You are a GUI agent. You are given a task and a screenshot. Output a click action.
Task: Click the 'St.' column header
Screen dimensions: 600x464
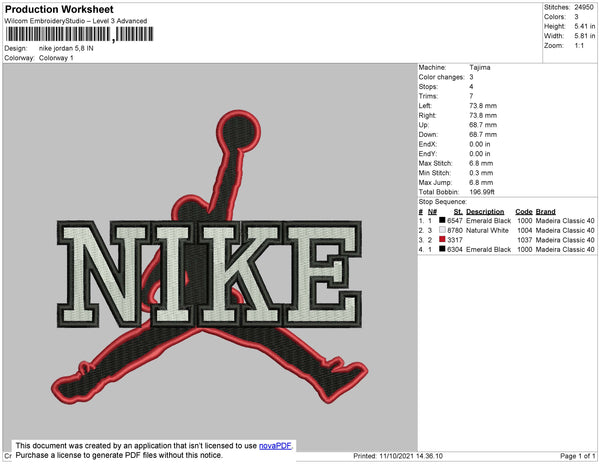458,212
